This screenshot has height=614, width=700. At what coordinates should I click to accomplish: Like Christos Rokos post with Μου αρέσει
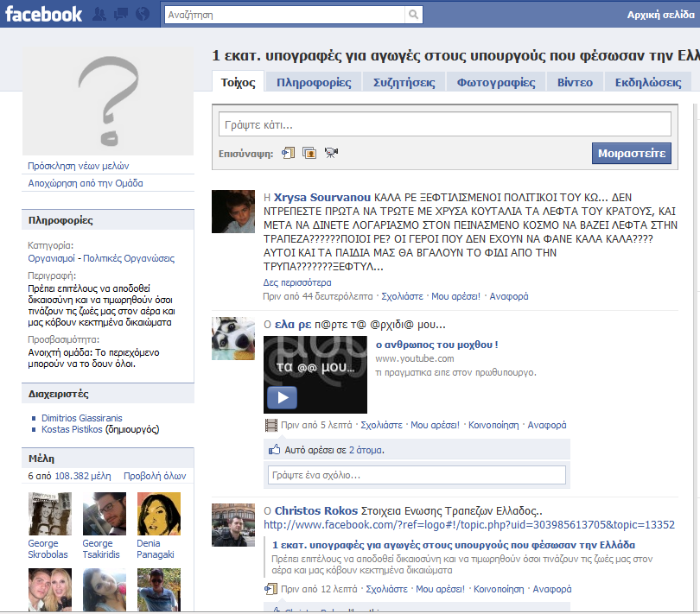440,589
